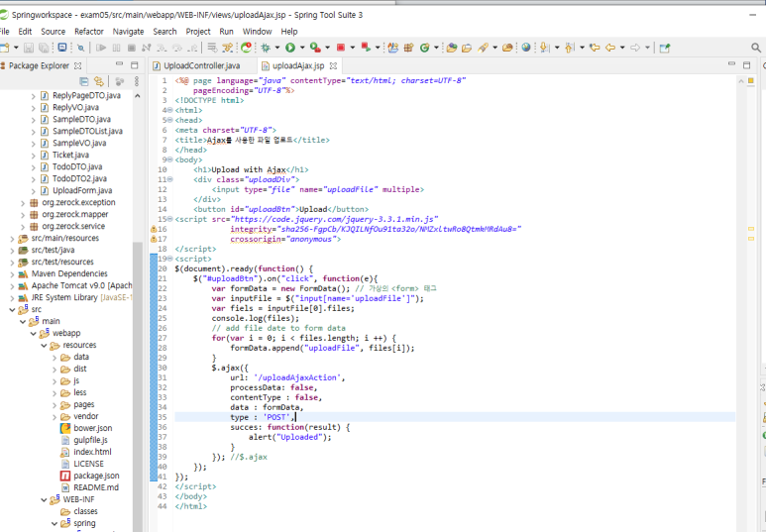Open the web browser globe icon
The height and width of the screenshot is (532, 766).
click(526, 48)
